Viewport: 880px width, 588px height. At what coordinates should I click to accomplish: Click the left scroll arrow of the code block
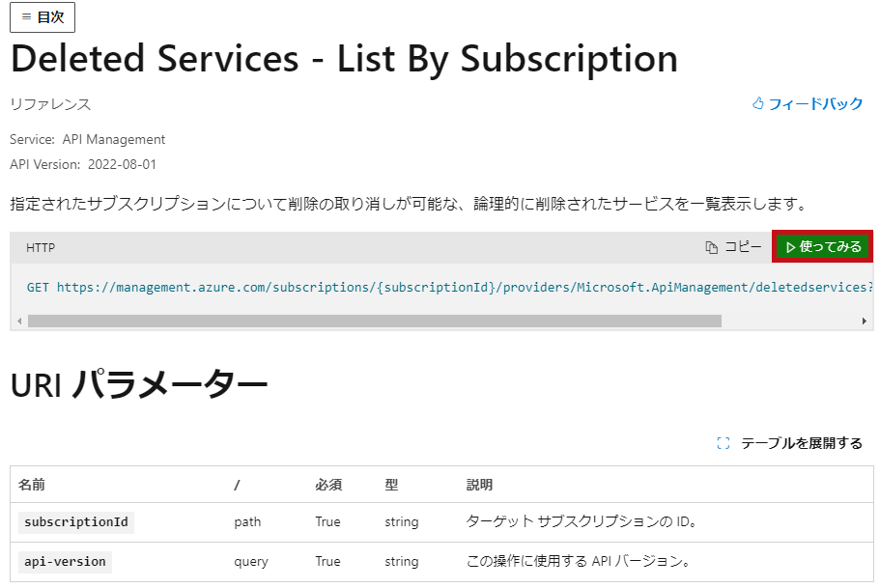click(19, 321)
